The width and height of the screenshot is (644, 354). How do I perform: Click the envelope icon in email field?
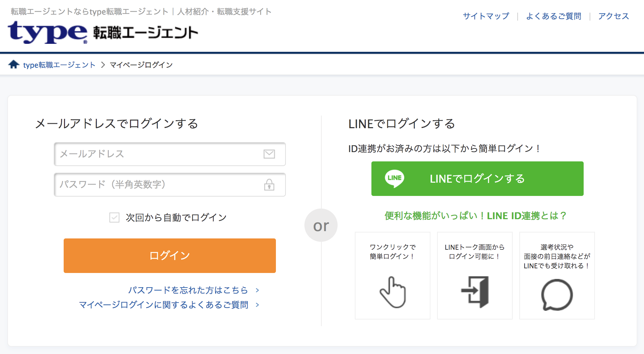coord(269,154)
